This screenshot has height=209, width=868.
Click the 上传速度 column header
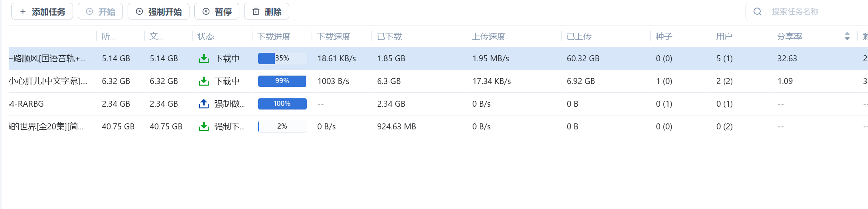pos(489,37)
